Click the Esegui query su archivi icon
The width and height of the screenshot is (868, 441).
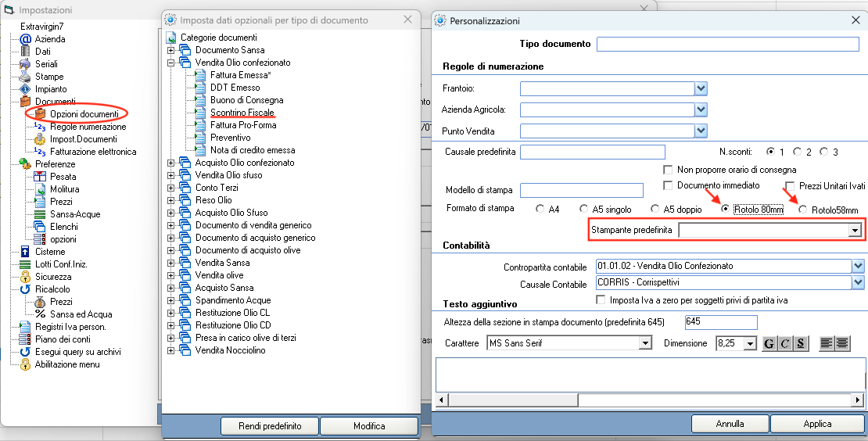[x=26, y=352]
